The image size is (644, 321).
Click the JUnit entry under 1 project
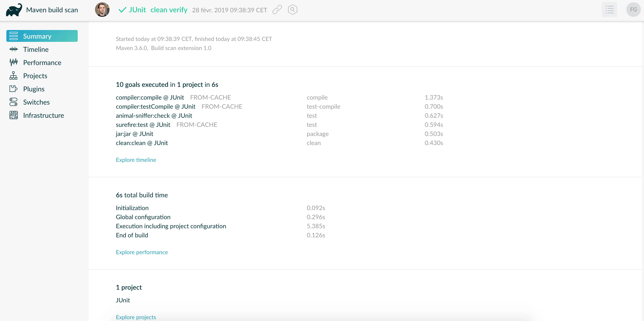point(123,300)
